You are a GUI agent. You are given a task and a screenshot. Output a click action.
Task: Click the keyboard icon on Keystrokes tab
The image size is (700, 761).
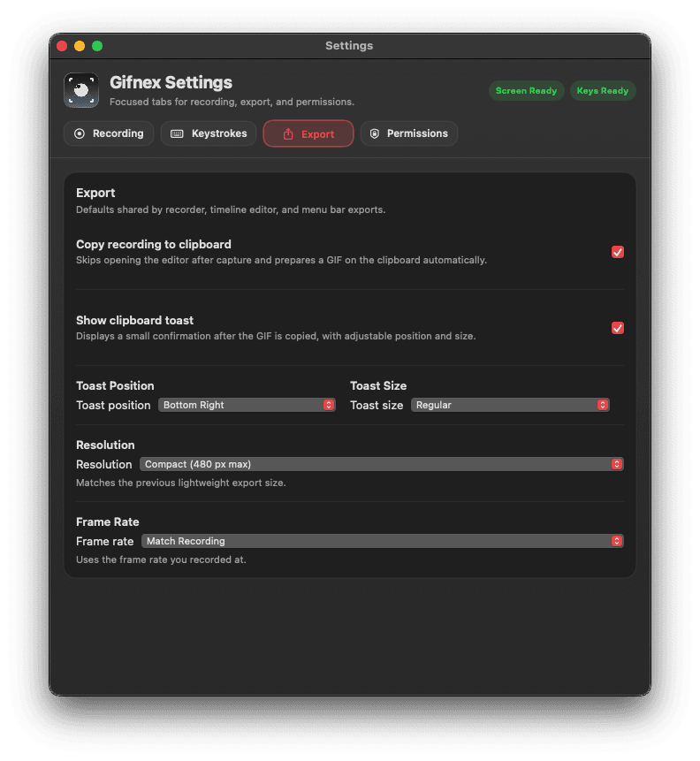[x=177, y=133]
